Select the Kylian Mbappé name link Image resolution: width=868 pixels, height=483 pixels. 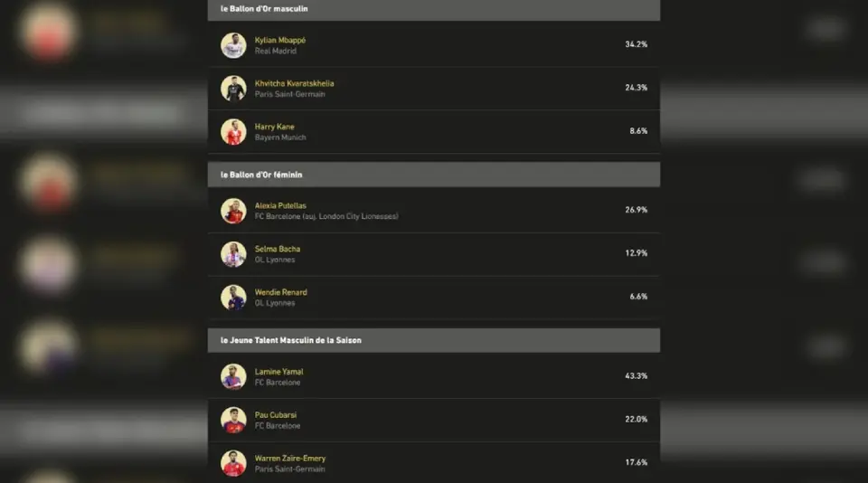click(x=280, y=41)
